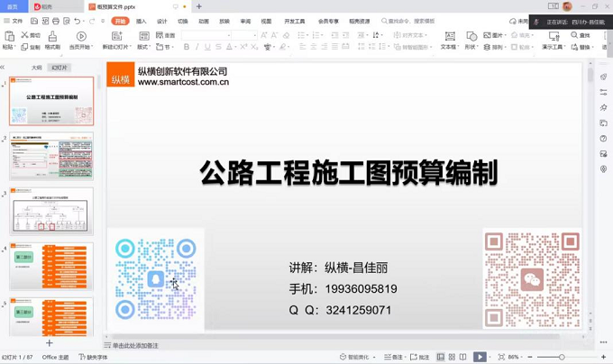Click the Redo arrow icon

tap(92, 21)
